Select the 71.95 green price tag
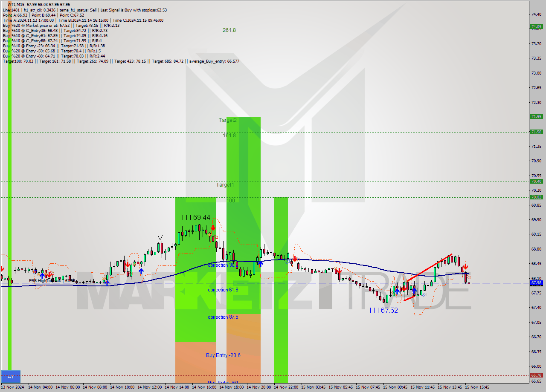 click(536, 116)
